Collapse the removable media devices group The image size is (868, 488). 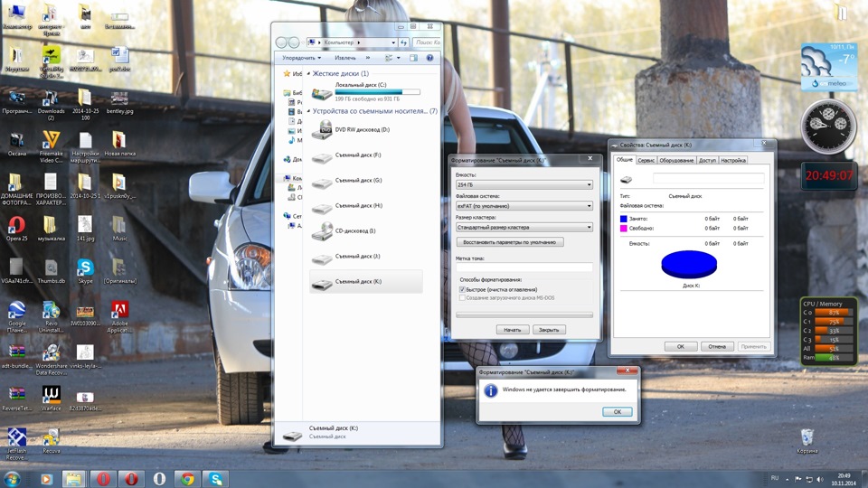[x=308, y=111]
